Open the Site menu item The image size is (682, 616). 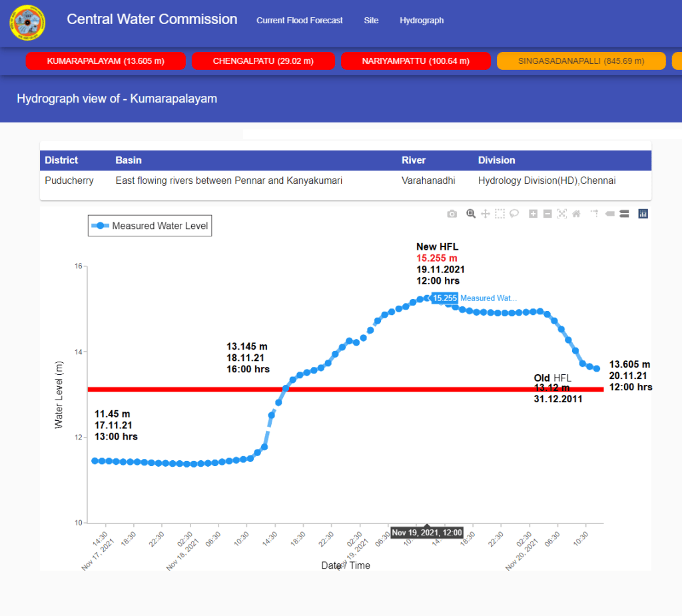tap(371, 21)
